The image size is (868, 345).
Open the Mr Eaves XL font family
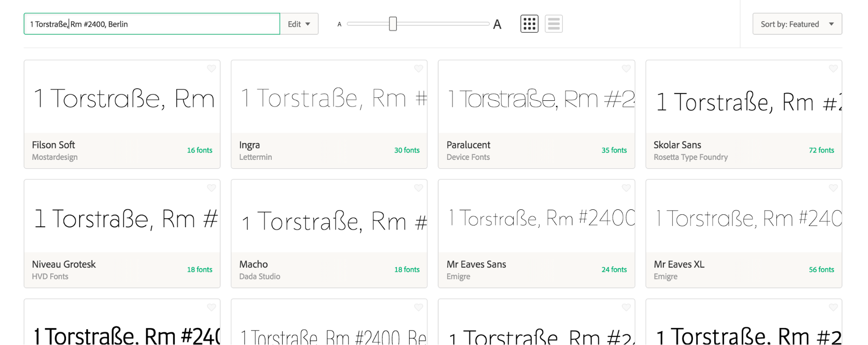point(679,264)
